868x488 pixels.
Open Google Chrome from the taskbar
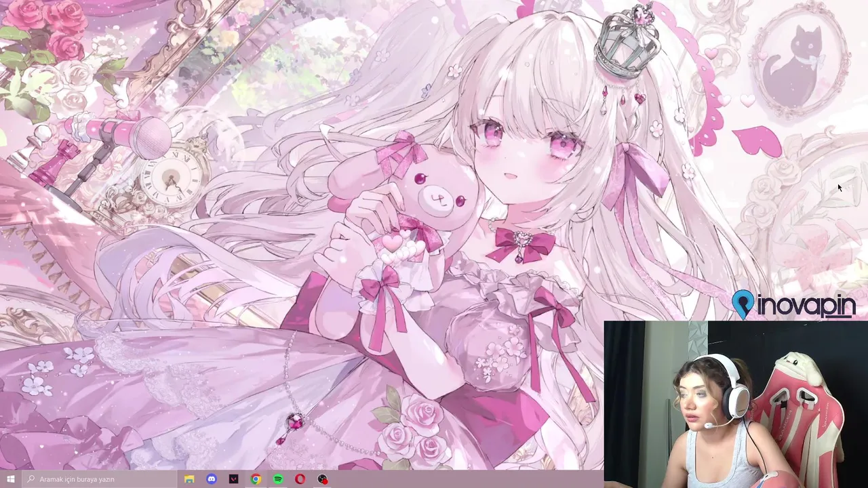(x=256, y=479)
